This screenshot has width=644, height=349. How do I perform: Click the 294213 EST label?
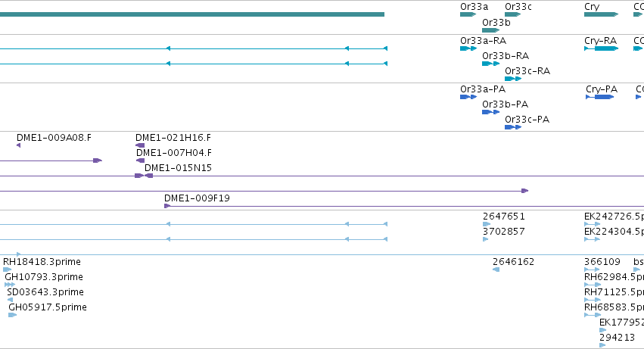pyautogui.click(x=617, y=338)
